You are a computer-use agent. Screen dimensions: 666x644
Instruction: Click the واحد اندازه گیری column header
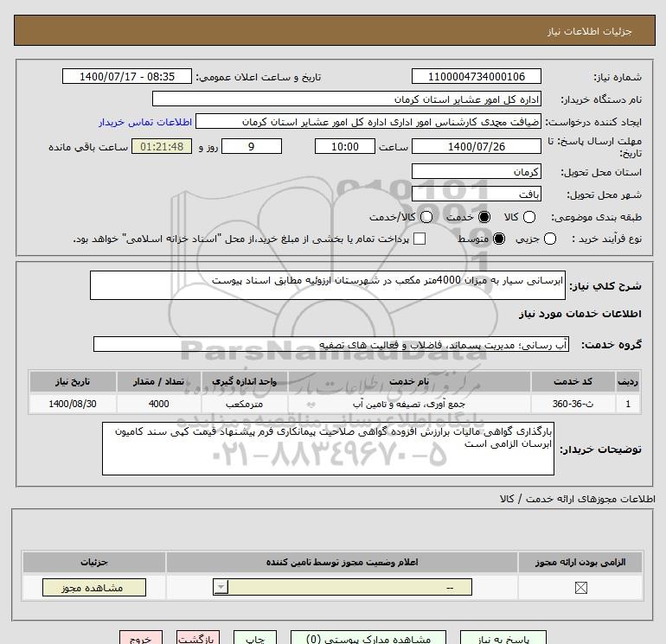tap(244, 381)
